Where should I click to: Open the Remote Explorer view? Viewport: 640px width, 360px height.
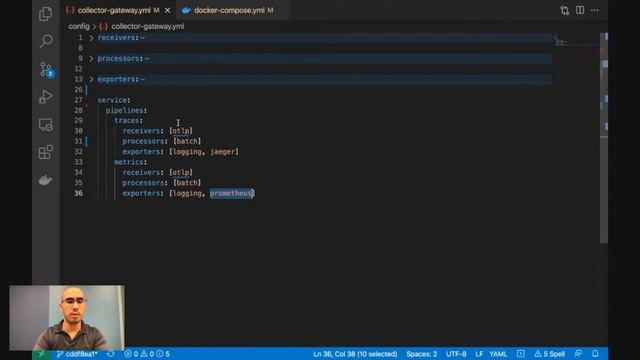[46, 124]
